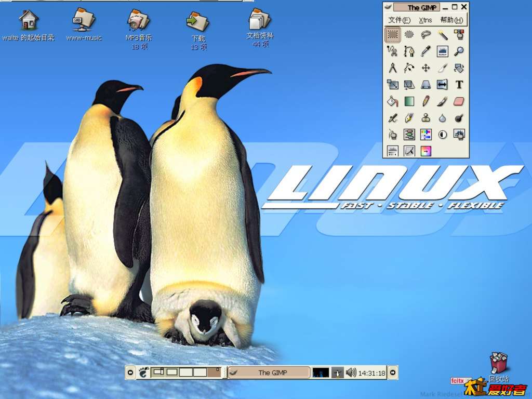Pick the Clone stamp tool
The height and width of the screenshot is (399, 532).
426,118
